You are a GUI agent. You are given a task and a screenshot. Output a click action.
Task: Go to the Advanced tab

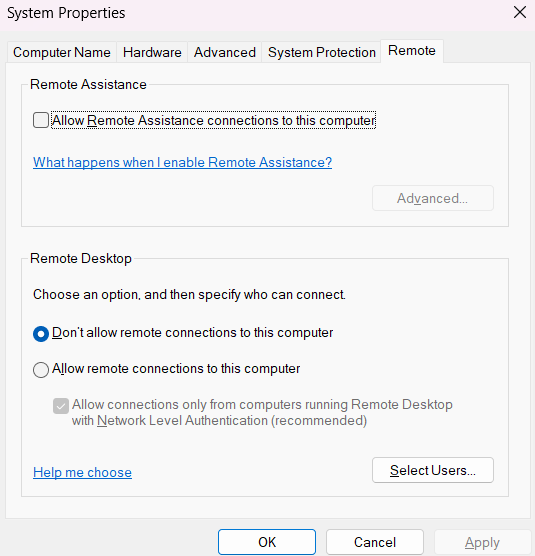pos(225,52)
